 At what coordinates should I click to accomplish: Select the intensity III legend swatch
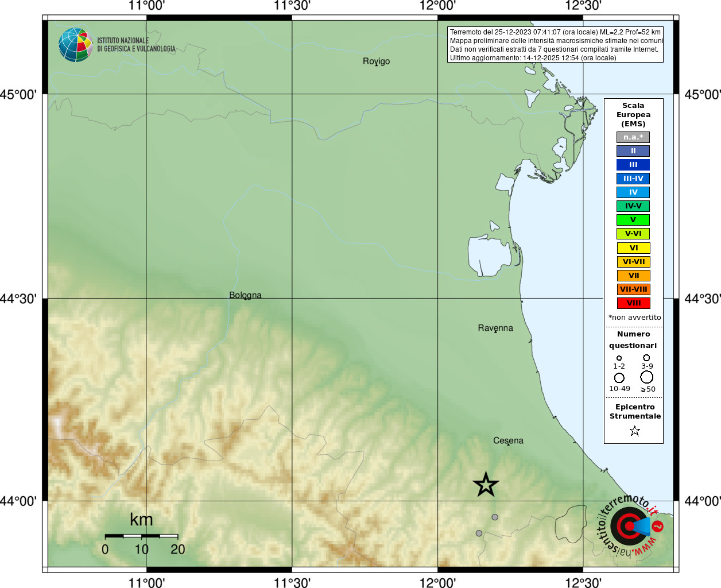[633, 165]
